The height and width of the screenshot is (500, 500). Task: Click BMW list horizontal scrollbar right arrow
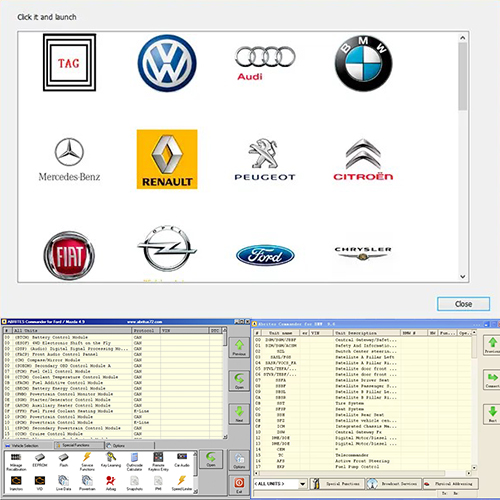coord(469,473)
